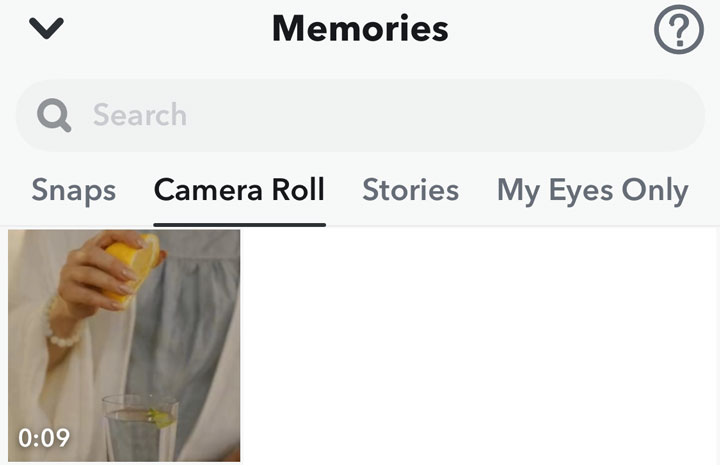Tap the Memories header title
720x466 pixels.
pos(360,28)
